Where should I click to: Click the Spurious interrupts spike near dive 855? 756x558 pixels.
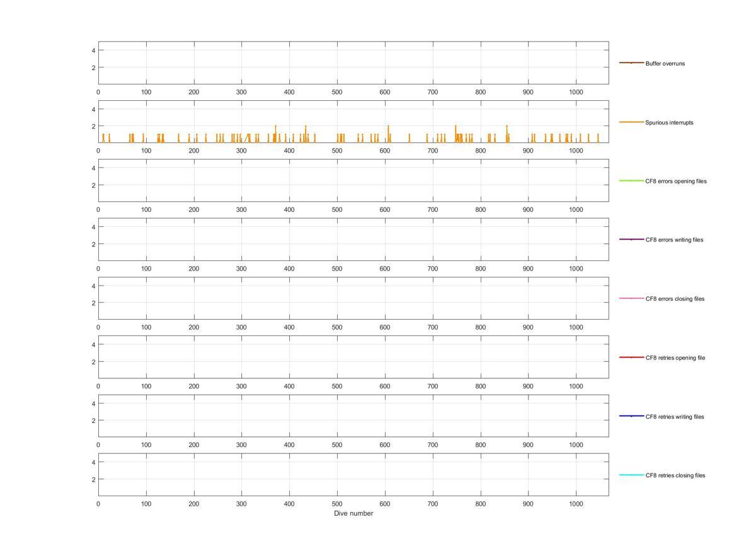(507, 134)
